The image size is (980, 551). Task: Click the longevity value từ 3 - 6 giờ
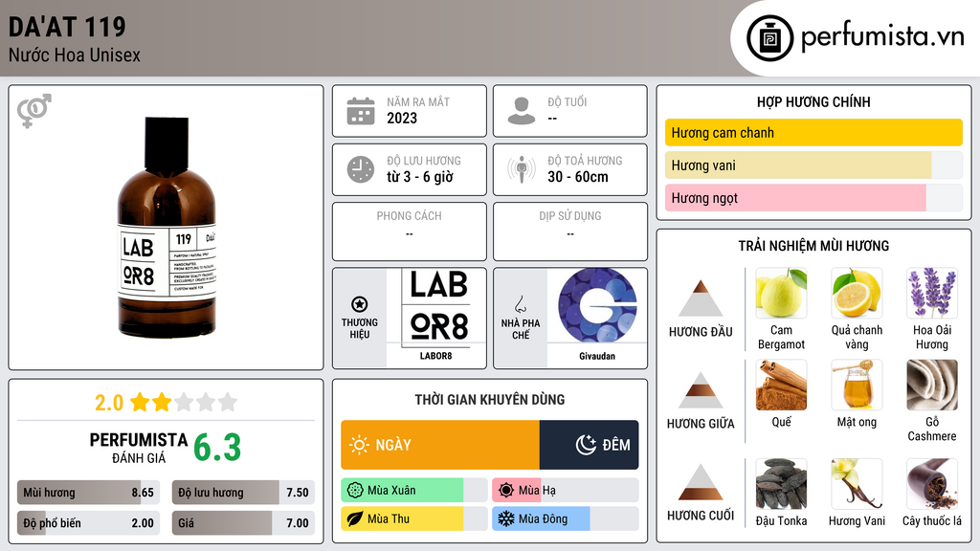420,177
